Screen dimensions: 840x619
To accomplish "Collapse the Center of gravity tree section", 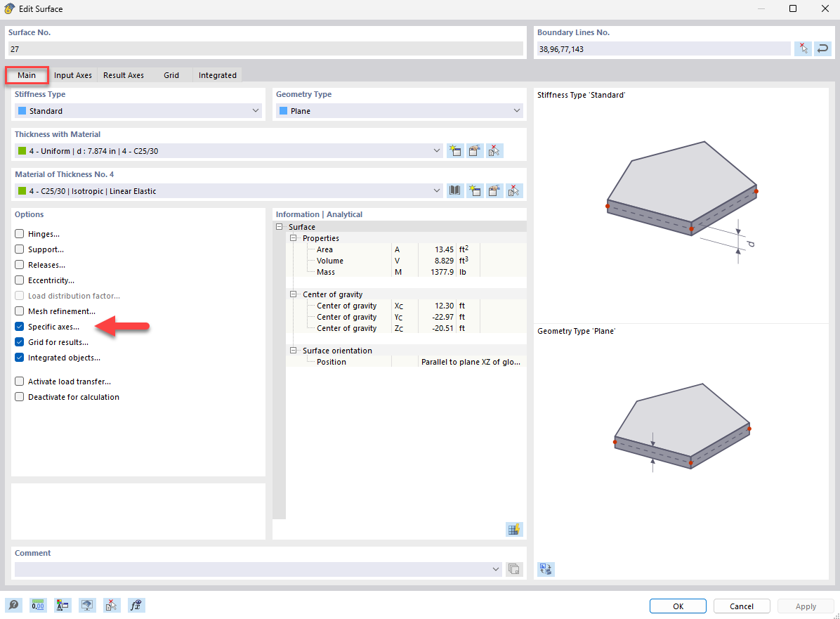I will coord(293,294).
